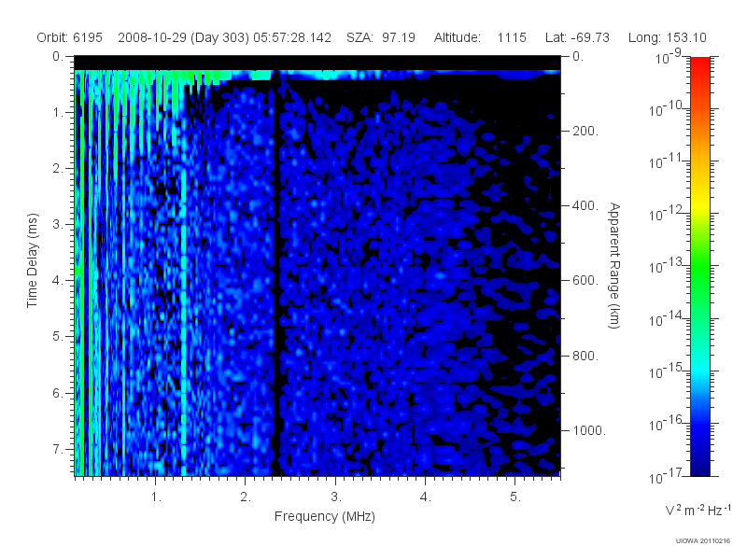Click the 4. tick on time delay axis
Viewport: 747px width, 560px height.
tap(58, 281)
